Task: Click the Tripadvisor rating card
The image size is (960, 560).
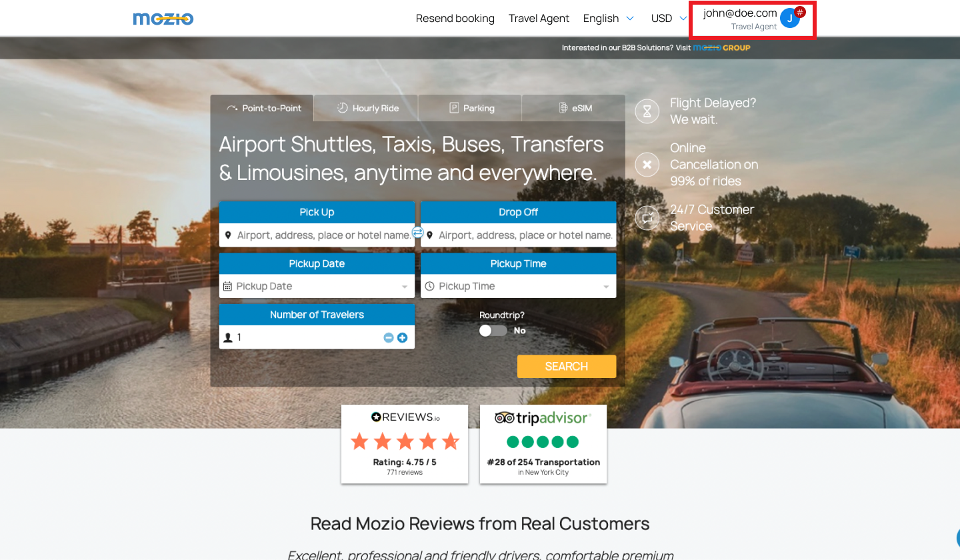Action: (543, 444)
